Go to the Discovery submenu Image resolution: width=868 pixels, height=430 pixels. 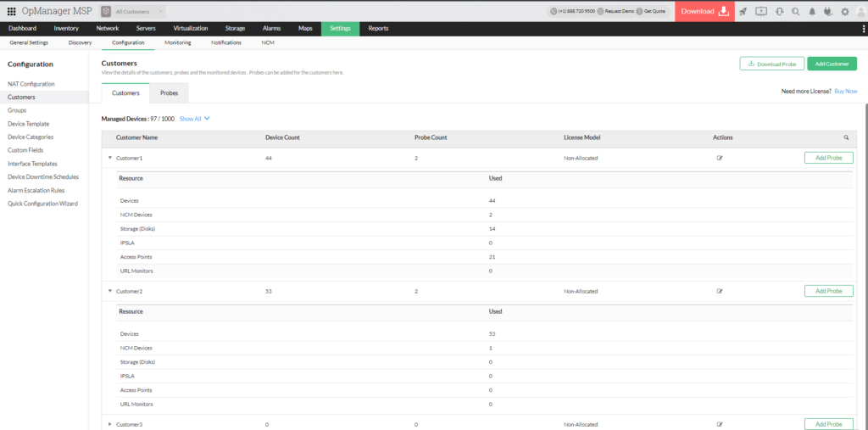pyautogui.click(x=80, y=42)
